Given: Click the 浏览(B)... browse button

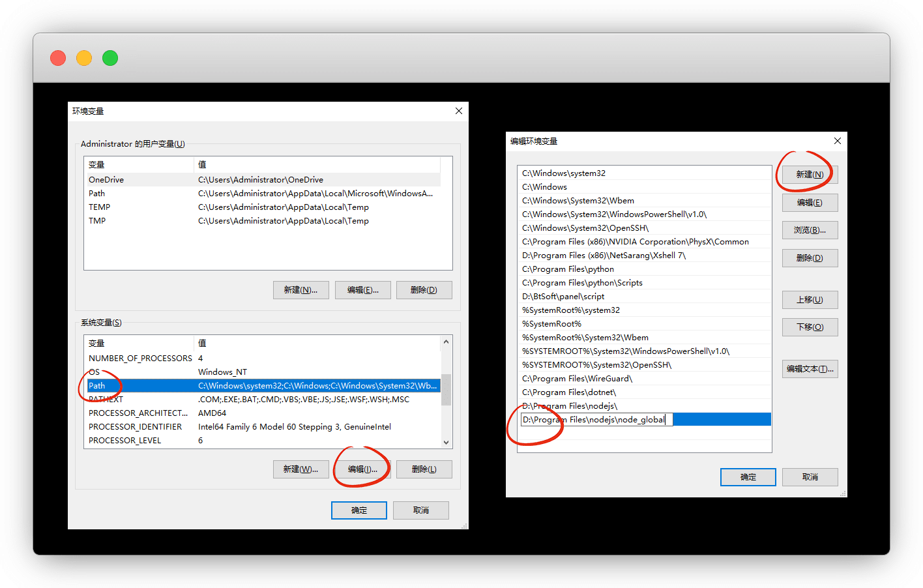Looking at the screenshot, I should (x=810, y=230).
